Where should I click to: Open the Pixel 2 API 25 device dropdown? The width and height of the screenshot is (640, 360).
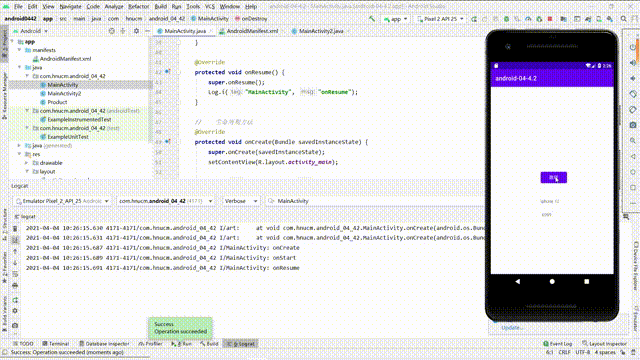pos(440,19)
